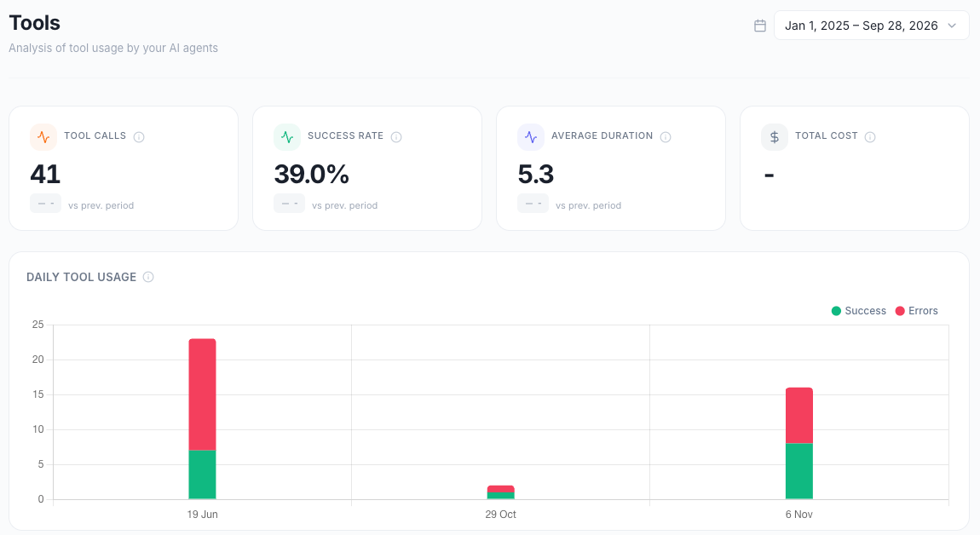Viewport: 980px width, 535px height.
Task: Click the small red bar for 29 Oct
Action: tap(500, 489)
